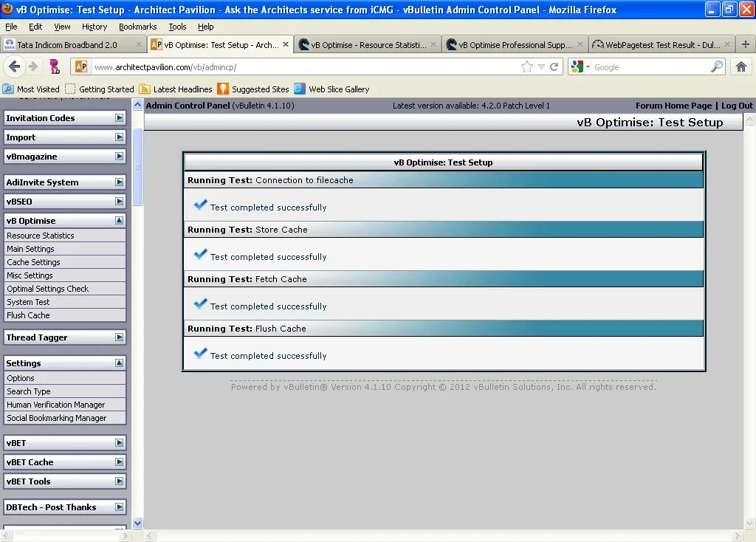
Task: Open Optimal Settings Check link
Action: (x=65, y=289)
